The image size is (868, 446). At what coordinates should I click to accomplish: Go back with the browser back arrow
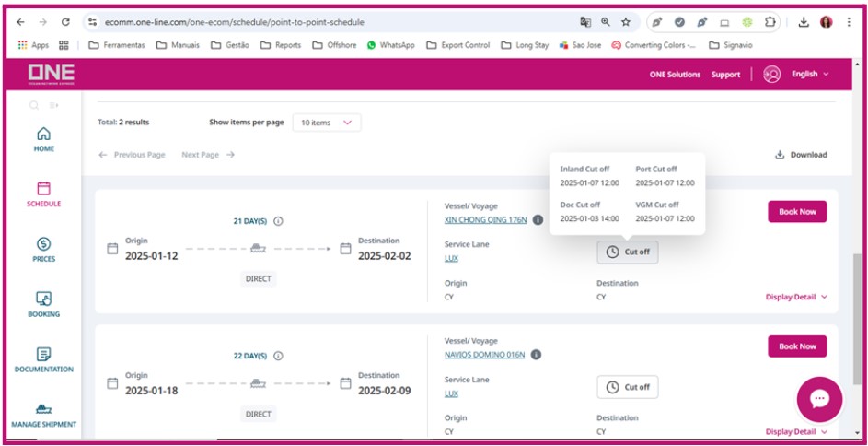20,22
